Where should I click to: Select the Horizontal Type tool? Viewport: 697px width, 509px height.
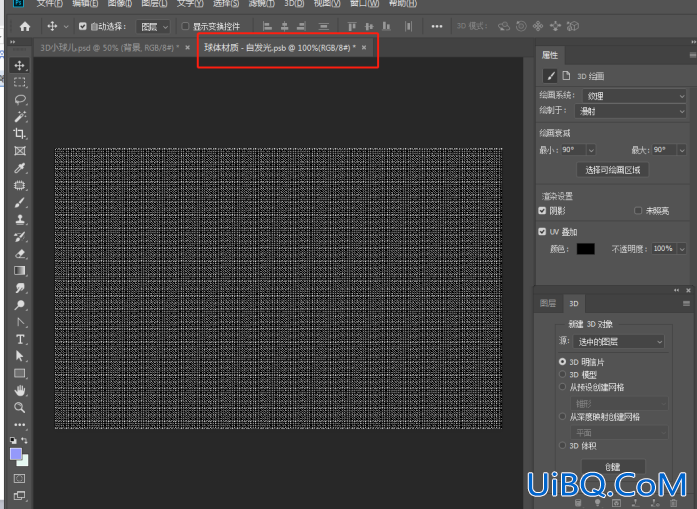(x=20, y=339)
